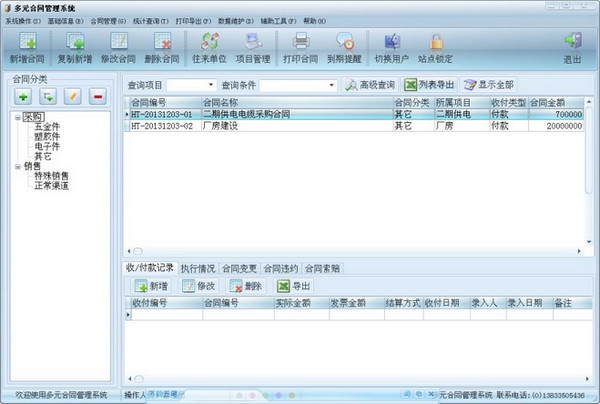This screenshot has width=600, height=404.
Task: Switch to the 合同违约 tab
Action: point(281,269)
